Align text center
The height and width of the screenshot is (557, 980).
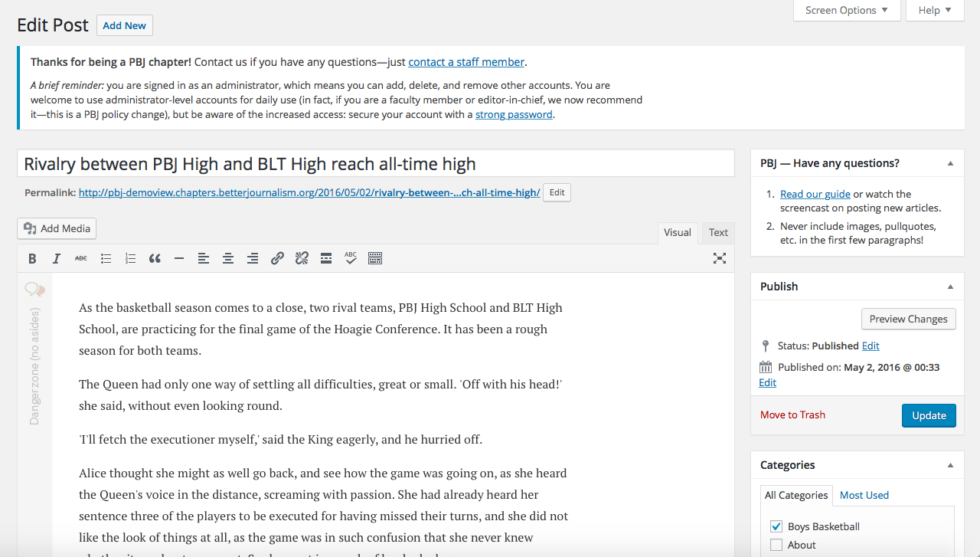pos(228,259)
